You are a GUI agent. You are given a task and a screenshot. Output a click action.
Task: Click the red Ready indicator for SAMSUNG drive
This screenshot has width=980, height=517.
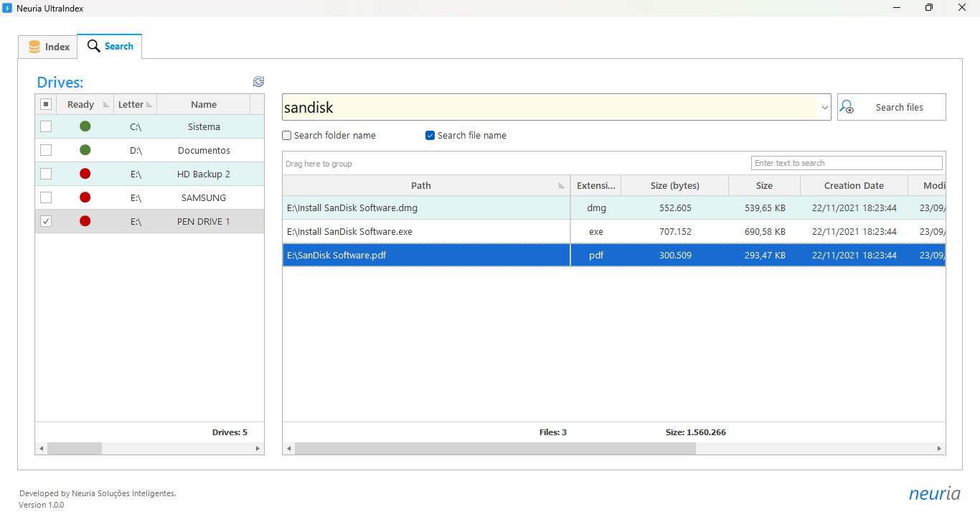85,197
